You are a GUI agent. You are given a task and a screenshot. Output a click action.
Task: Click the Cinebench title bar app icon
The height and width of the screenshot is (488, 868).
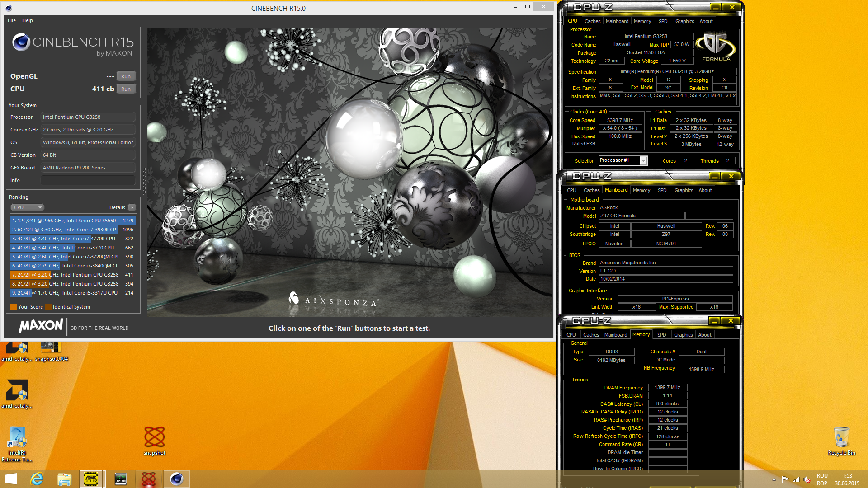tap(9, 8)
